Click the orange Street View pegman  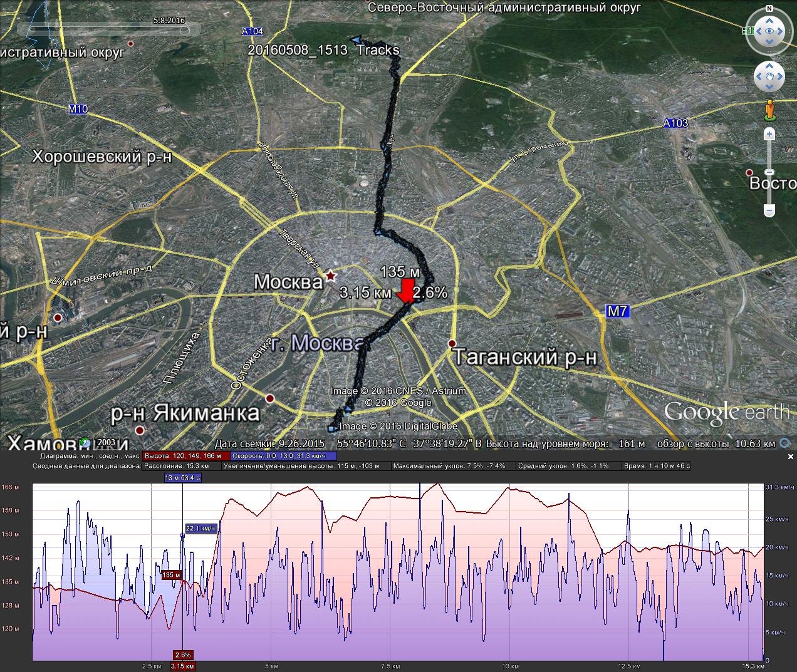click(769, 110)
